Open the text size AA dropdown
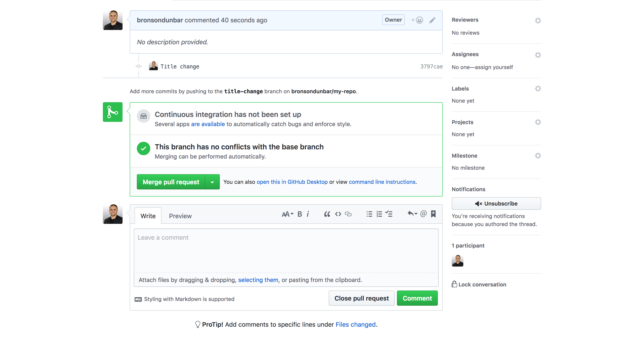Viewport: 644px width, 339px height. (287, 214)
